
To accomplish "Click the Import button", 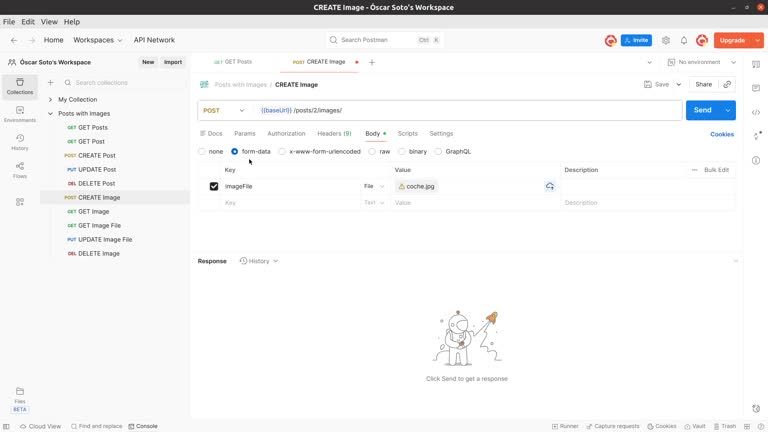I will coord(173,62).
